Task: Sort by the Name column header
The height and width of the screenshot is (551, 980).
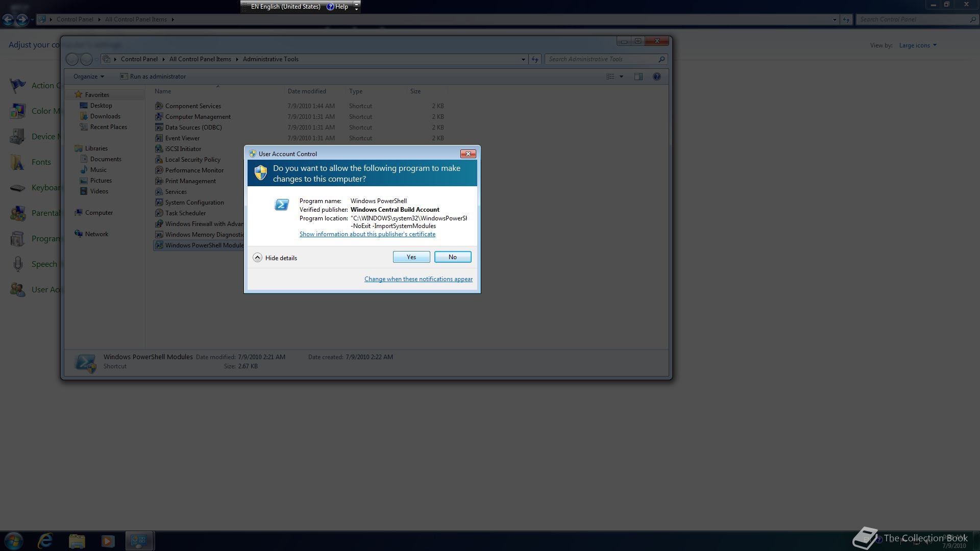Action: pos(218,91)
